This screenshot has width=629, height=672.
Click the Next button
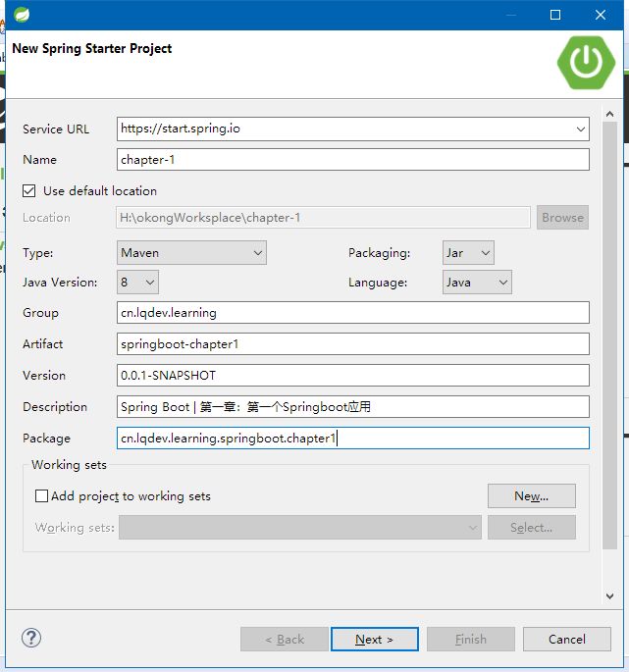pyautogui.click(x=374, y=639)
